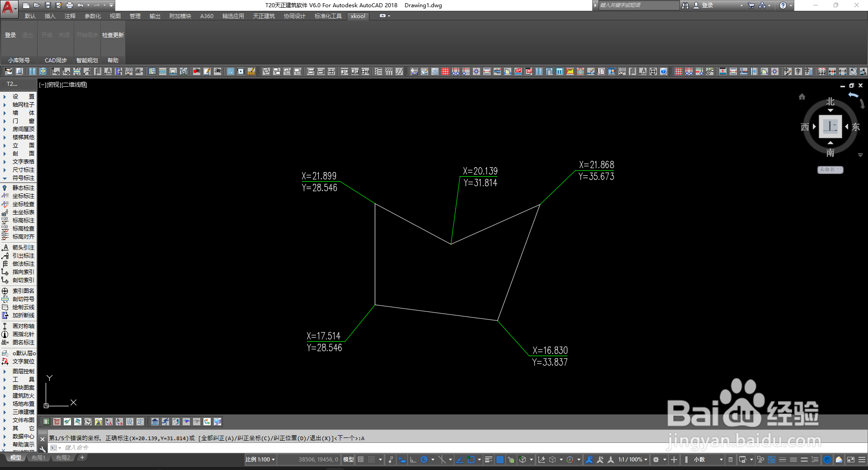Click 北 on the ViewCube compass
This screenshot has width=868, height=470.
click(830, 102)
